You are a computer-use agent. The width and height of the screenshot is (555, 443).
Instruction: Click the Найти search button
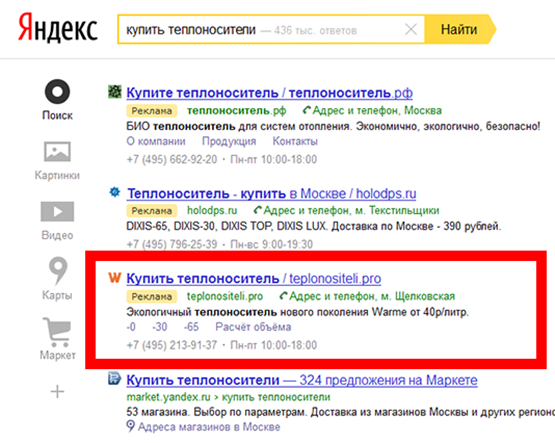tap(459, 29)
